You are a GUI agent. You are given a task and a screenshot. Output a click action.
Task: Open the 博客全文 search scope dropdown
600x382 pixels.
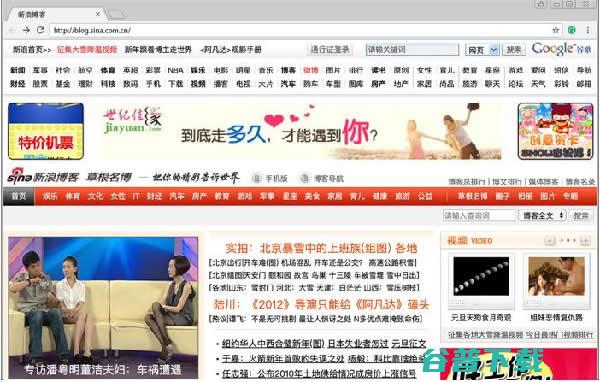point(542,215)
